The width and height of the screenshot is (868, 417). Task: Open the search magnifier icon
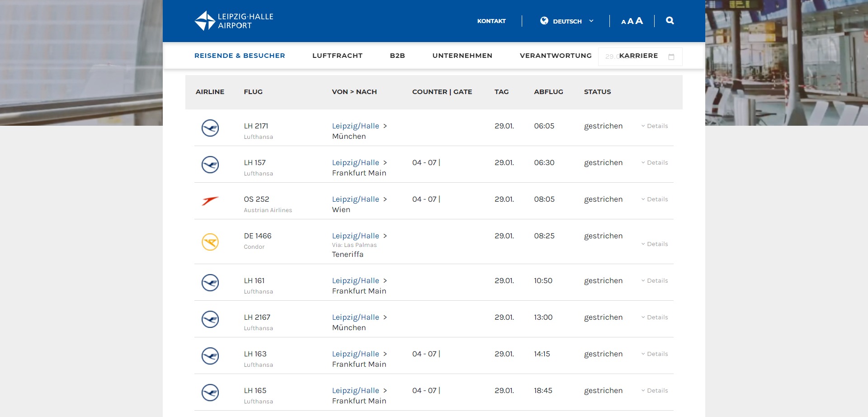click(x=670, y=21)
